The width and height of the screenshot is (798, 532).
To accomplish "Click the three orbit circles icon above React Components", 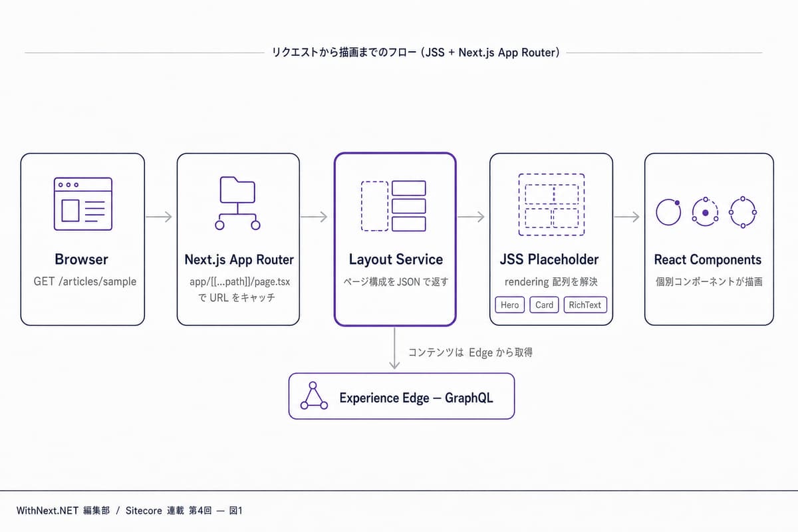I will point(706,213).
